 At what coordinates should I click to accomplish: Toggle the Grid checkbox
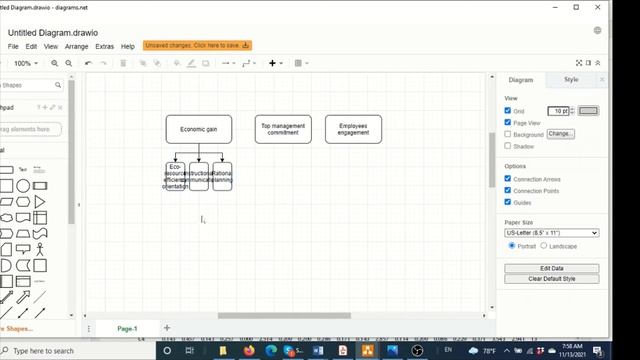pyautogui.click(x=507, y=111)
